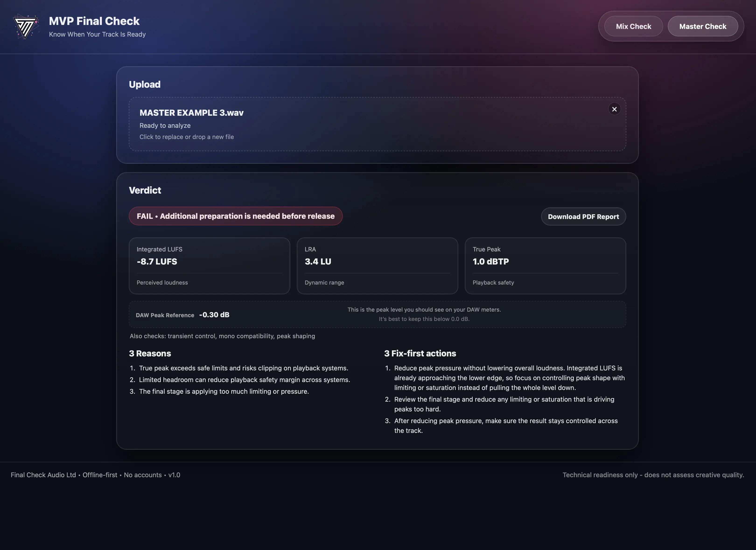The width and height of the screenshot is (756, 550).
Task: Switch to Mix Check mode
Action: coord(633,26)
